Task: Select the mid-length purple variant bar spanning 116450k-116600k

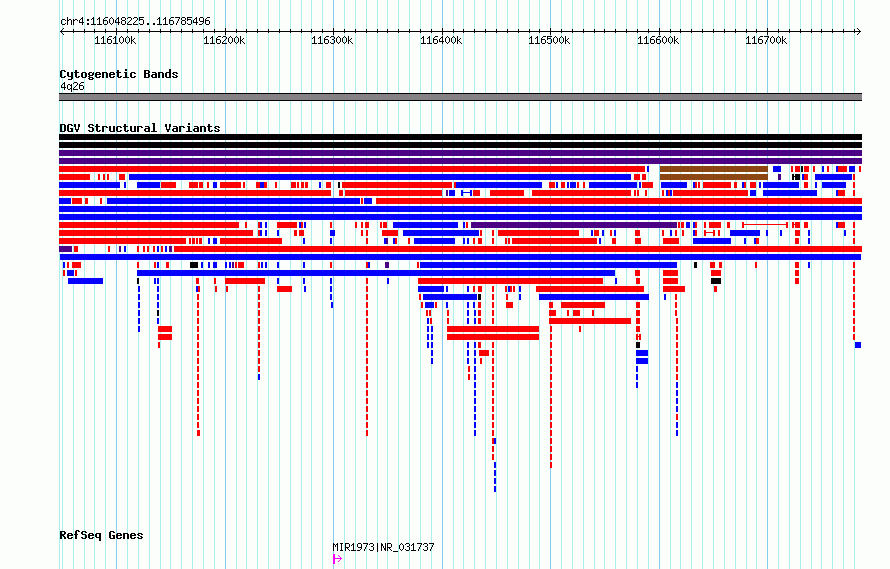Action: [574, 225]
